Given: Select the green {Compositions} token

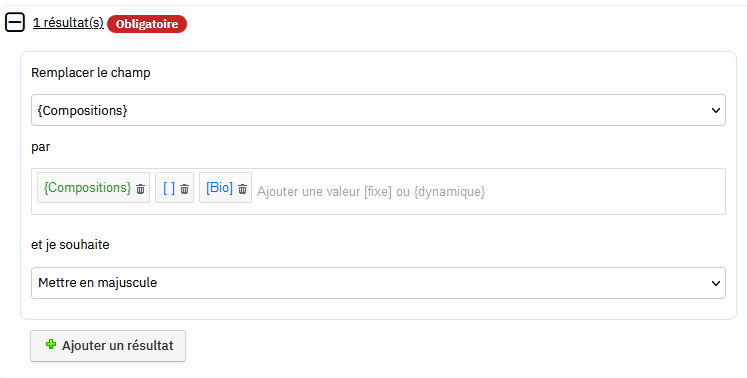Looking at the screenshot, I should [87, 188].
